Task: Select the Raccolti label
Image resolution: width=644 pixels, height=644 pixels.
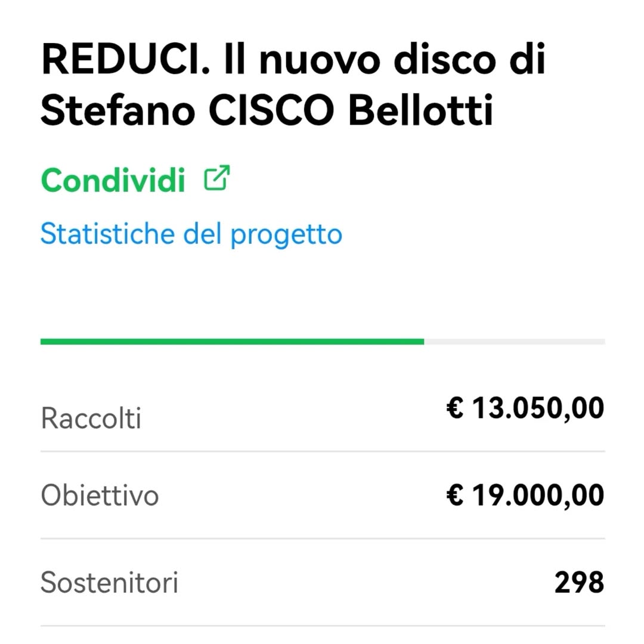Action: tap(91, 419)
